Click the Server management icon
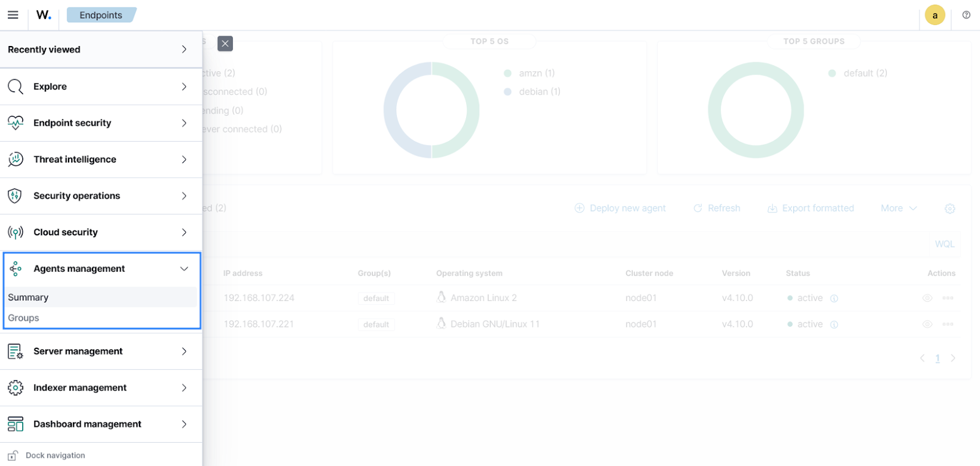The width and height of the screenshot is (980, 466). (15, 351)
